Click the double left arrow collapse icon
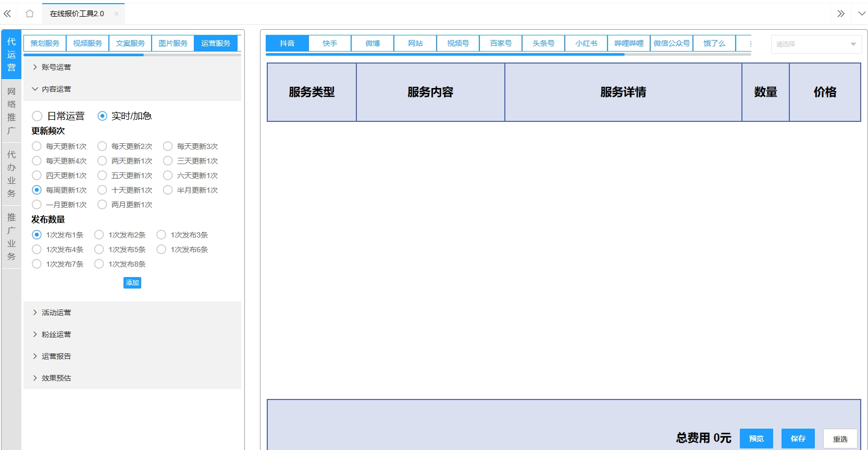Image resolution: width=868 pixels, height=450 pixels. 7,14
